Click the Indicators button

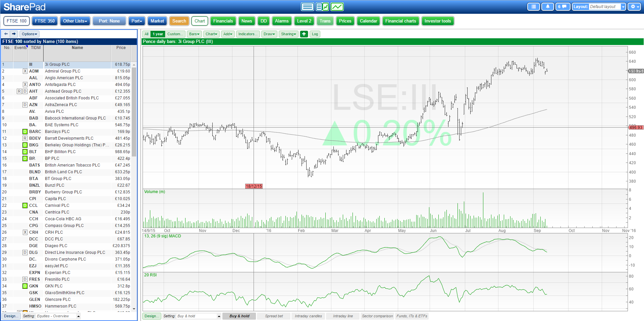point(248,34)
